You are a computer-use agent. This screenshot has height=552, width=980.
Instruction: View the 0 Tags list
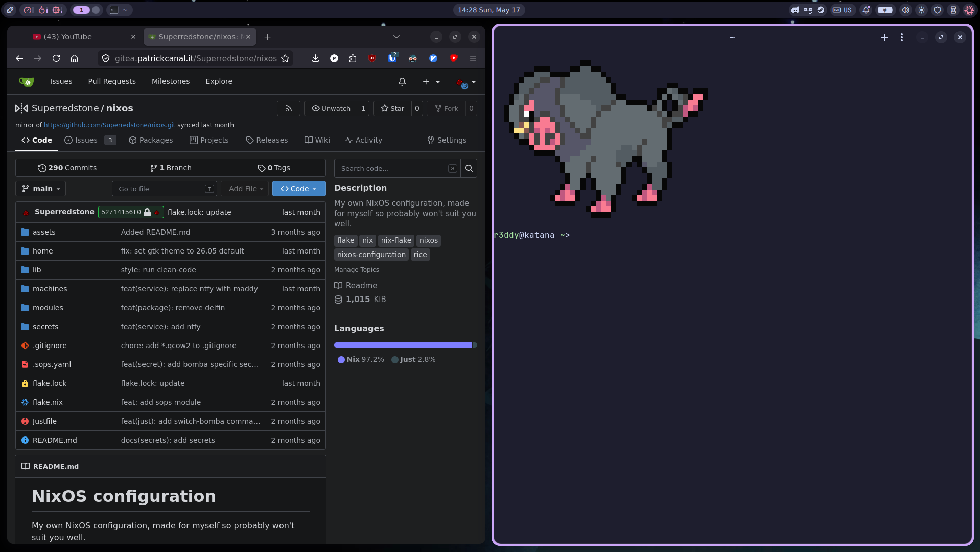[x=274, y=168]
